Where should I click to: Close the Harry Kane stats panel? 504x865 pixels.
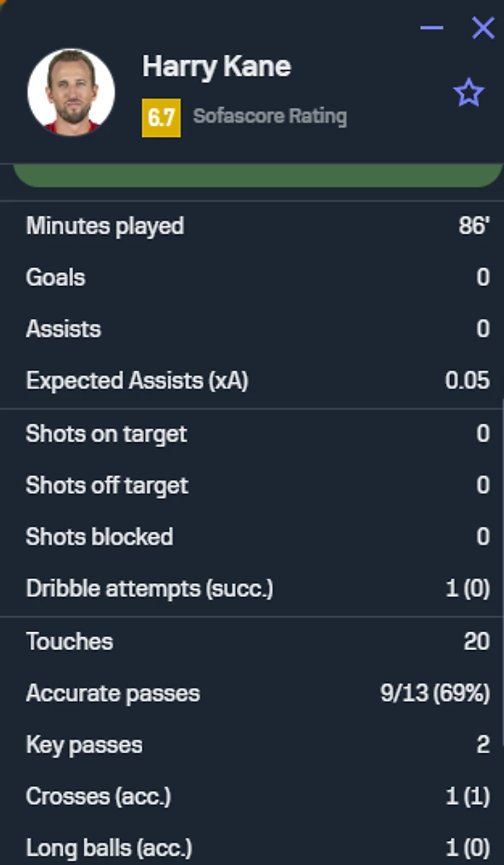coord(483,28)
